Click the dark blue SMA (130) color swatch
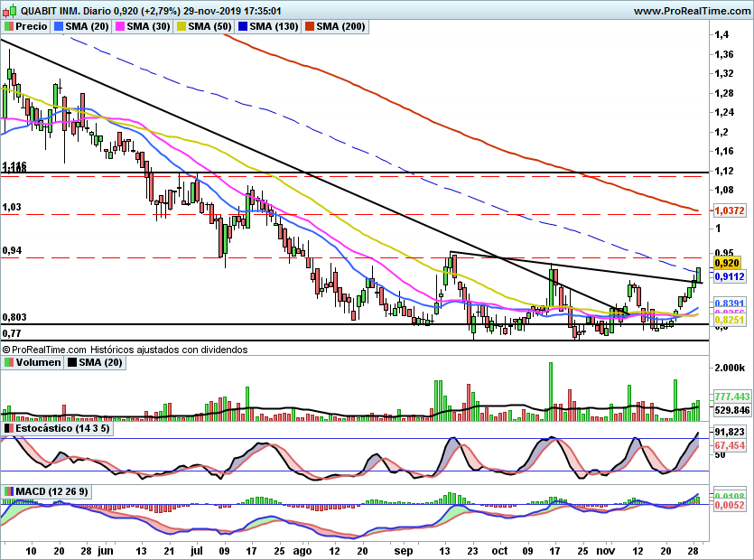Screen dimensions: 754x560 [243, 26]
